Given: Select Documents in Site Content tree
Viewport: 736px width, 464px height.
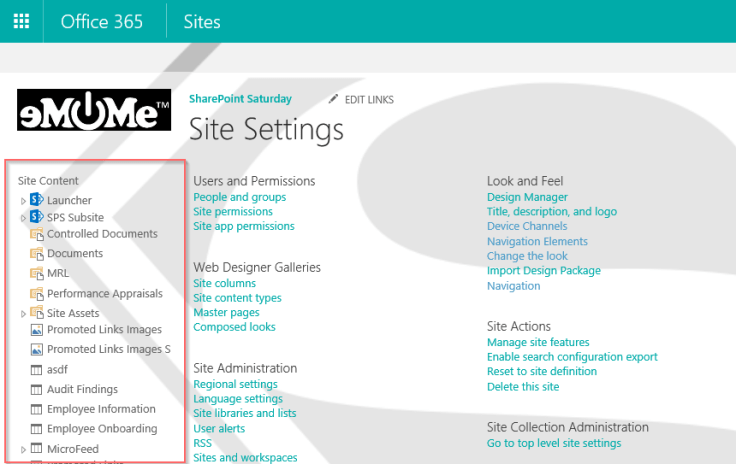Looking at the screenshot, I should [x=75, y=253].
